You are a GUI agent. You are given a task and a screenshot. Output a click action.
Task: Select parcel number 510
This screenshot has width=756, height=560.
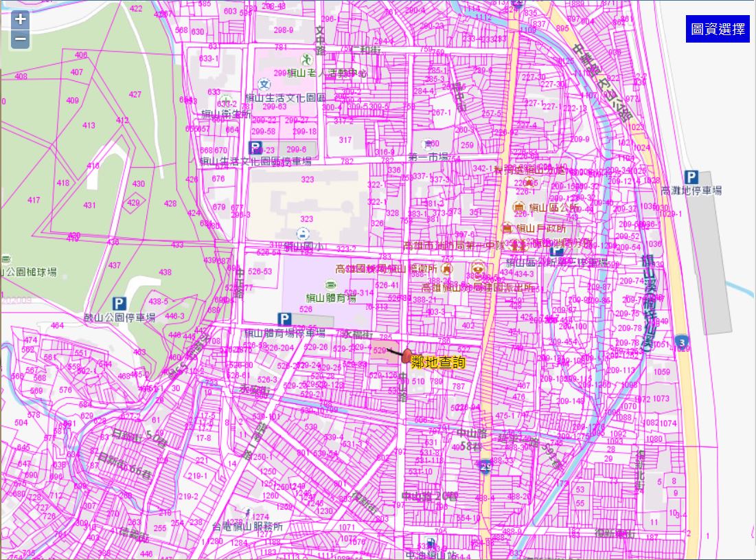point(418,381)
